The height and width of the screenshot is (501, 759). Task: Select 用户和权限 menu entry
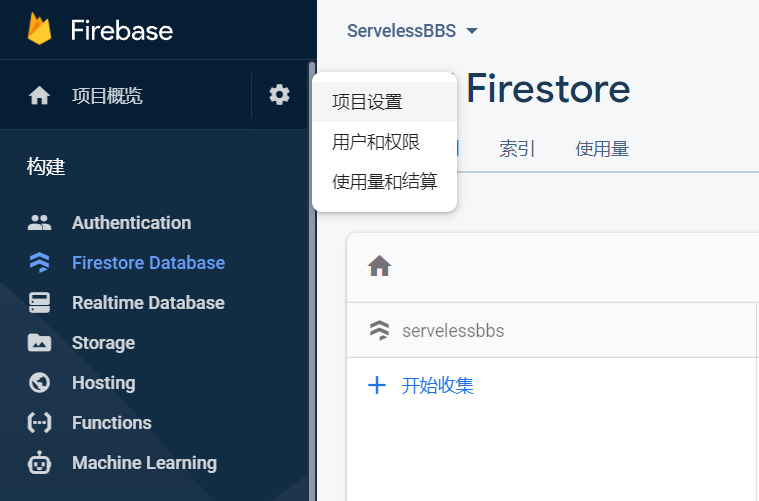point(384,142)
